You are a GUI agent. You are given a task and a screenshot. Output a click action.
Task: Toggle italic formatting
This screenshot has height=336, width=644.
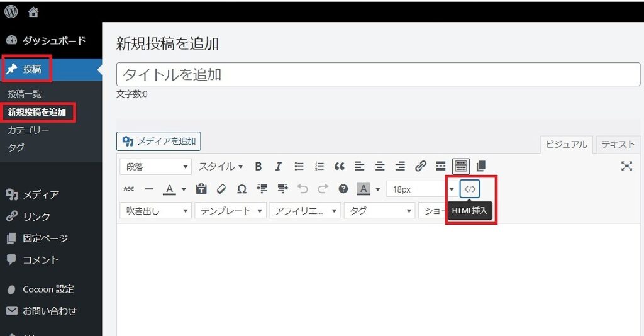pyautogui.click(x=279, y=166)
